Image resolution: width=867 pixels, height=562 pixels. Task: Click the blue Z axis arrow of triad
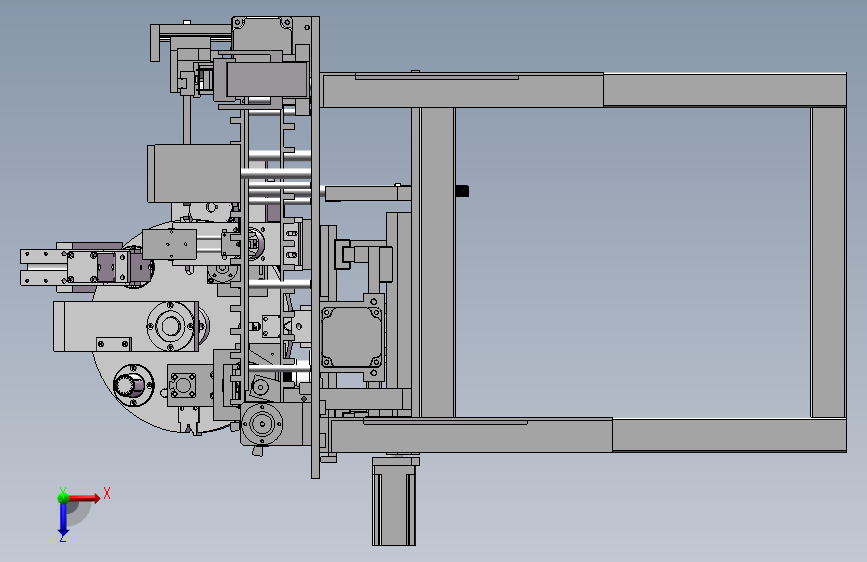click(x=63, y=520)
